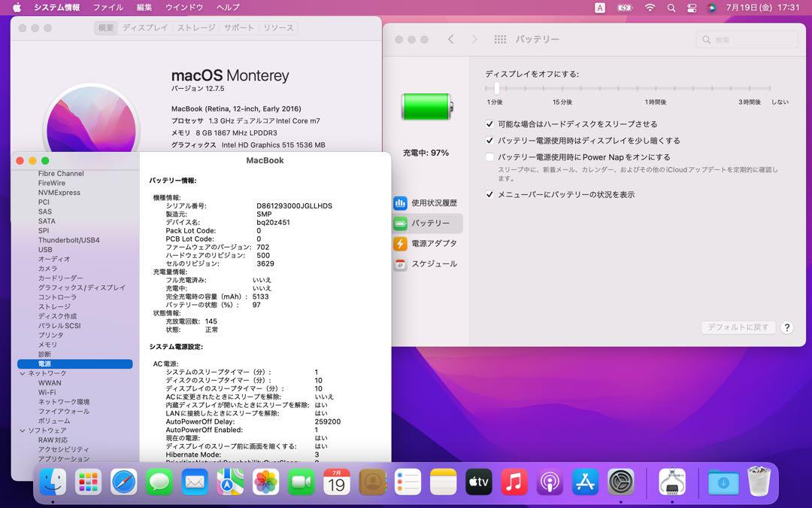Select グラフィックス/ディスプレイ in sidebar
The height and width of the screenshot is (508, 812).
pos(82,287)
